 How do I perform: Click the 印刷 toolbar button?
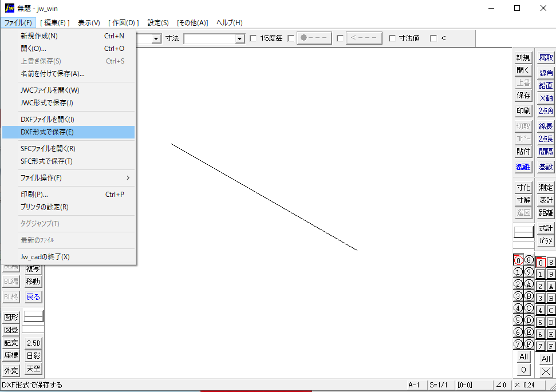click(523, 110)
